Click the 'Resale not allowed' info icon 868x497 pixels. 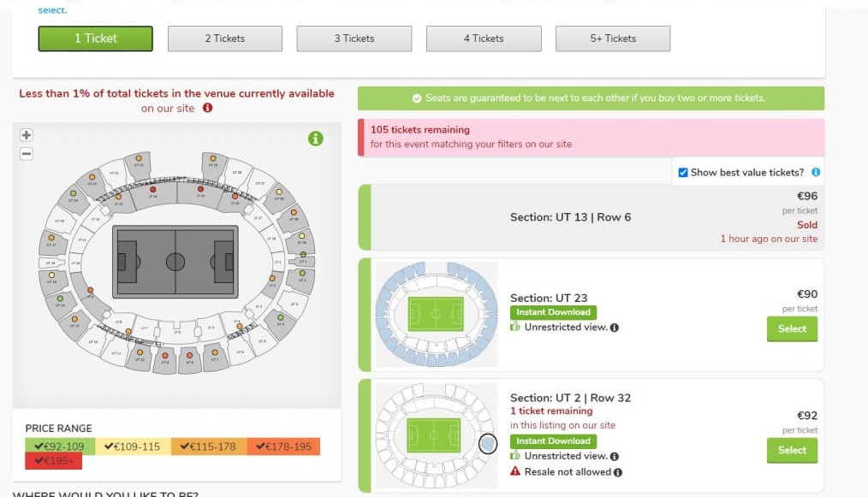[x=618, y=472]
